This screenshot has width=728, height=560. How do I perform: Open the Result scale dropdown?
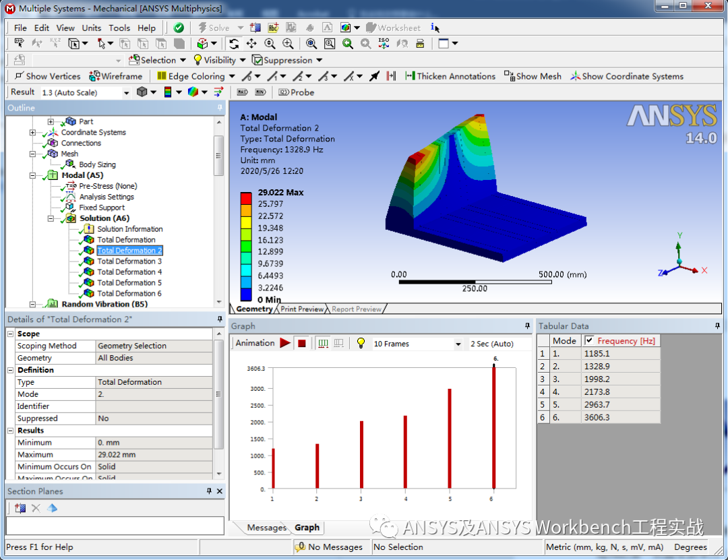point(126,93)
